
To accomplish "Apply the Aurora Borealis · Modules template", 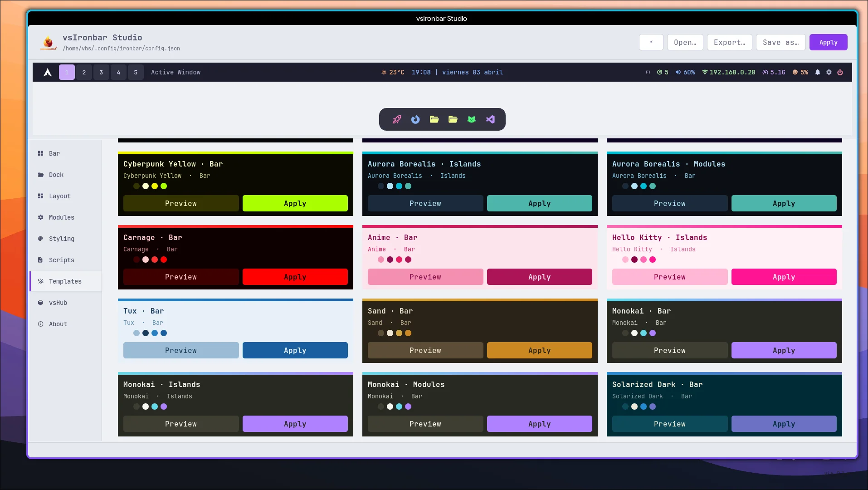I will tap(784, 203).
